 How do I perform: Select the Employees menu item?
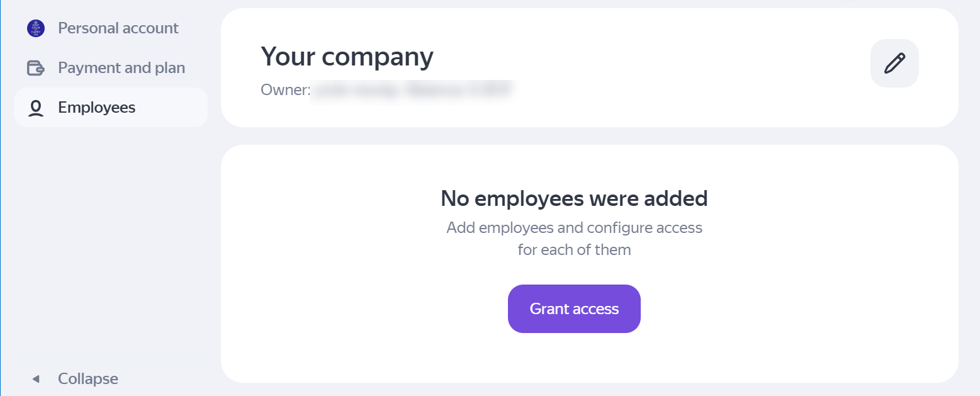click(x=96, y=108)
